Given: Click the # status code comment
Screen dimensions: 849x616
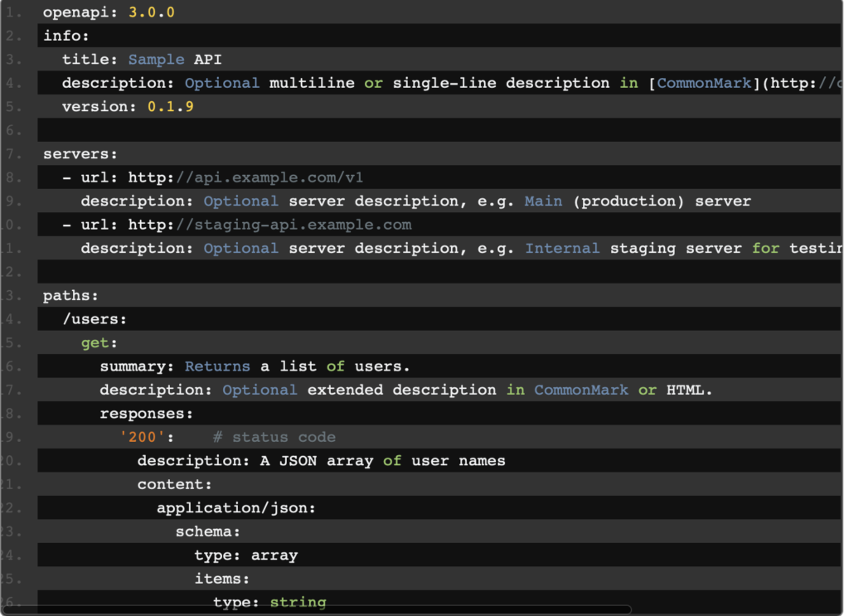Looking at the screenshot, I should click(x=274, y=437).
